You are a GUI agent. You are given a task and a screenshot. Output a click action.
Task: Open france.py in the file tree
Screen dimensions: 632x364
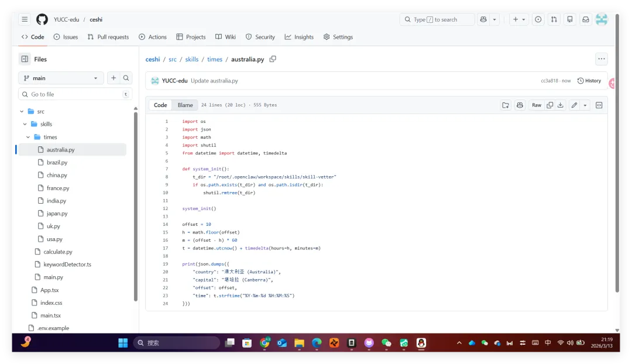coord(57,188)
